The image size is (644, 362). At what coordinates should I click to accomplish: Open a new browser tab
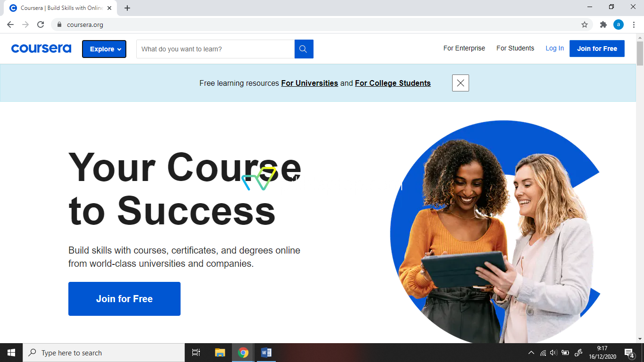tap(127, 8)
